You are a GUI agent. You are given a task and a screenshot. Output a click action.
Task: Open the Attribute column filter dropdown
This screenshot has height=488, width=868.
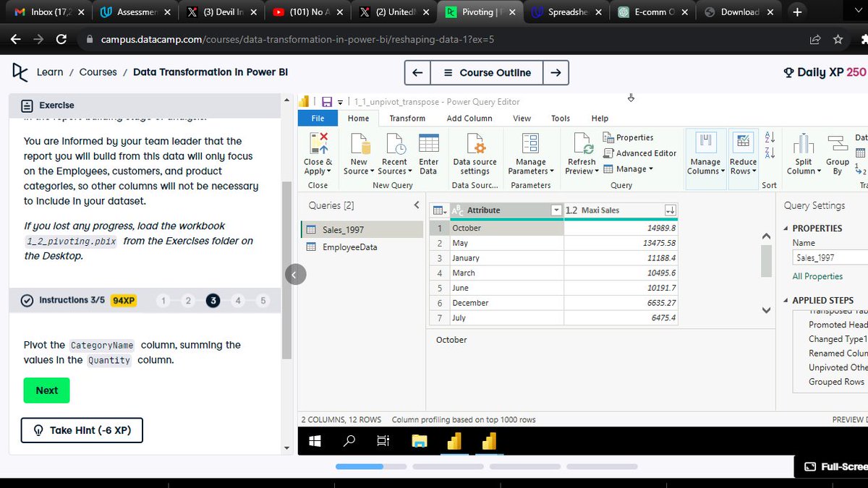click(x=556, y=210)
